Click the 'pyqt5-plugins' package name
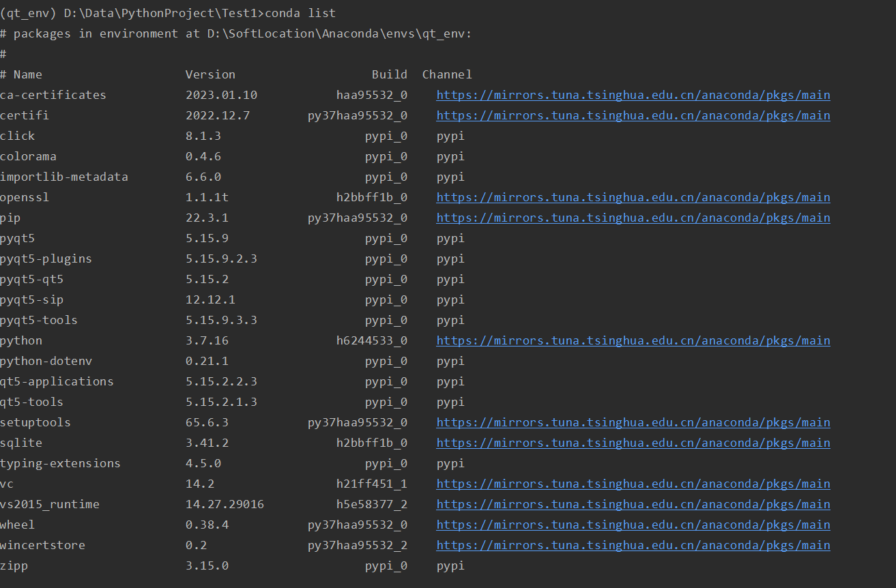The image size is (896, 588). point(46,259)
